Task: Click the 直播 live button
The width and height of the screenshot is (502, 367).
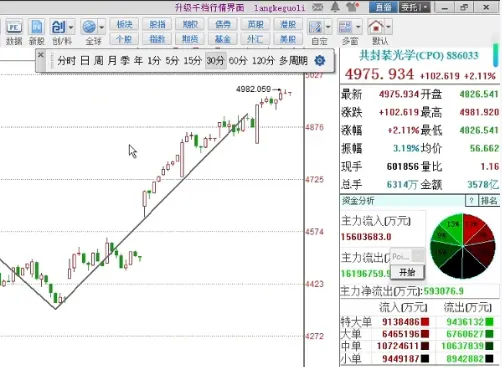Action: pos(383,7)
